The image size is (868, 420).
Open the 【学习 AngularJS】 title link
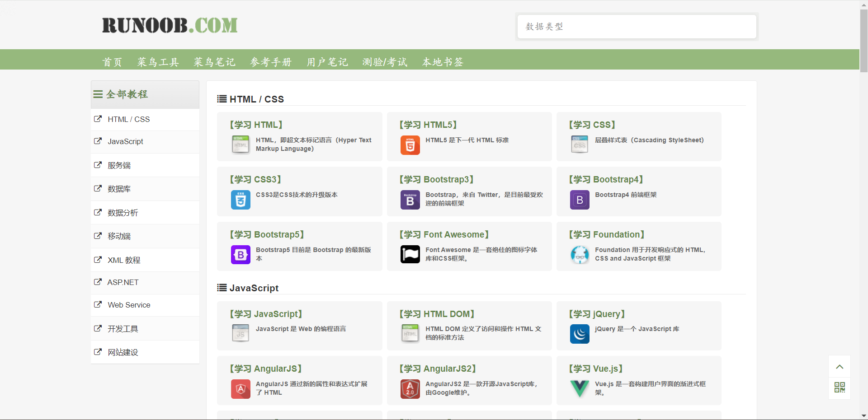(266, 369)
